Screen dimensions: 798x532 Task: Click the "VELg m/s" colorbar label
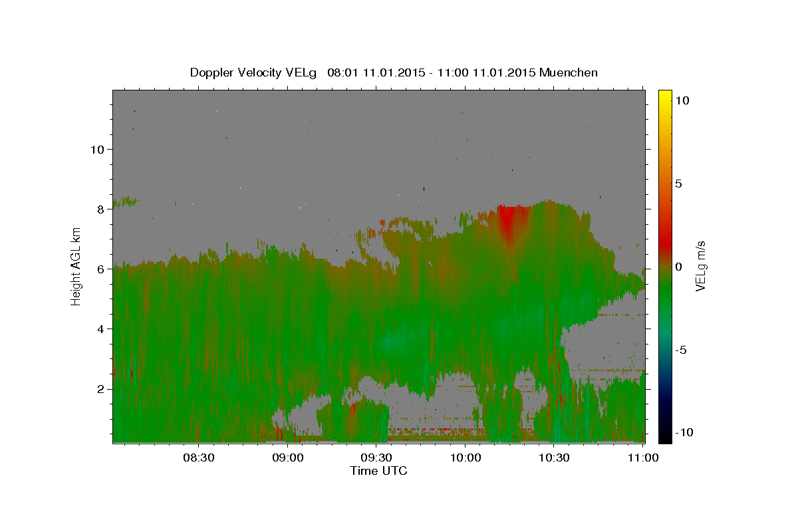[701, 265]
